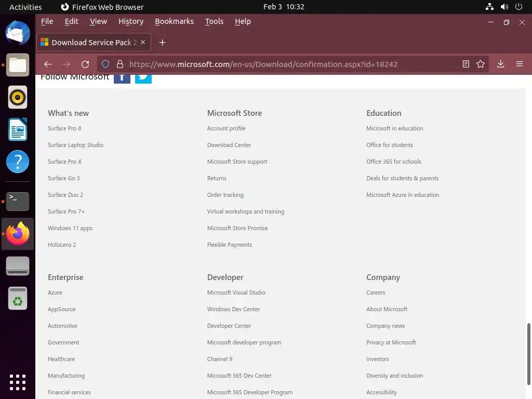Open the File menu

47,21
